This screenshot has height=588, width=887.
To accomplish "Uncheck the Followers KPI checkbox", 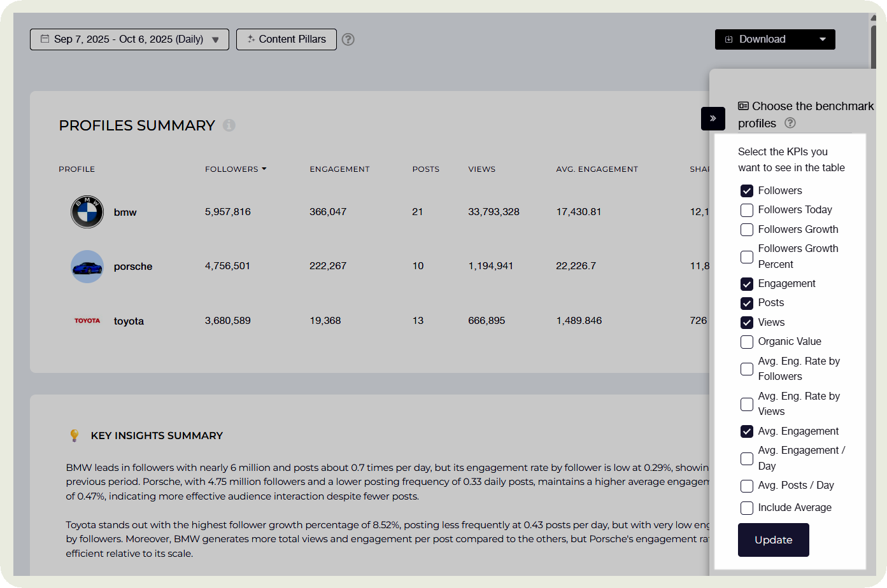I will 747,191.
